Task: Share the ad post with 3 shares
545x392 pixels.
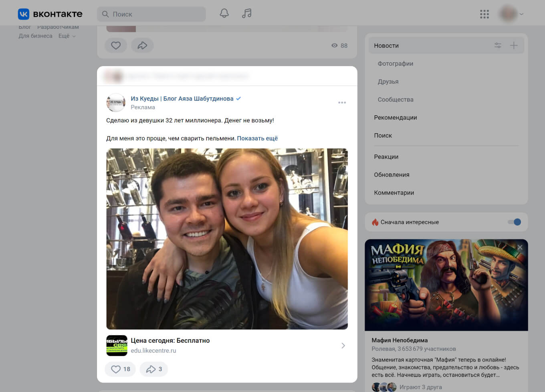Action: (154, 369)
